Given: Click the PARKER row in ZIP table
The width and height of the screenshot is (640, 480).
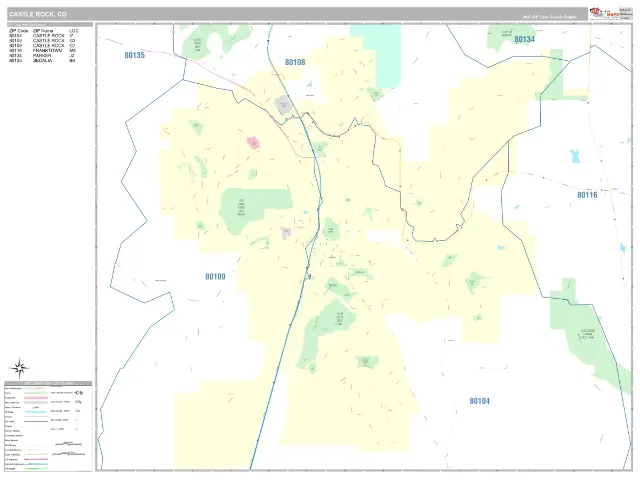Looking at the screenshot, I should [x=42, y=56].
